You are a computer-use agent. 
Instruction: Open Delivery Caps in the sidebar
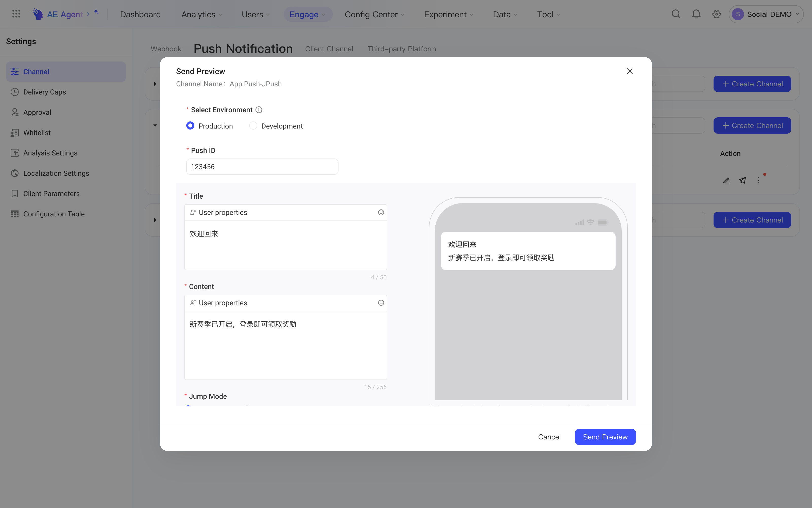click(x=66, y=92)
